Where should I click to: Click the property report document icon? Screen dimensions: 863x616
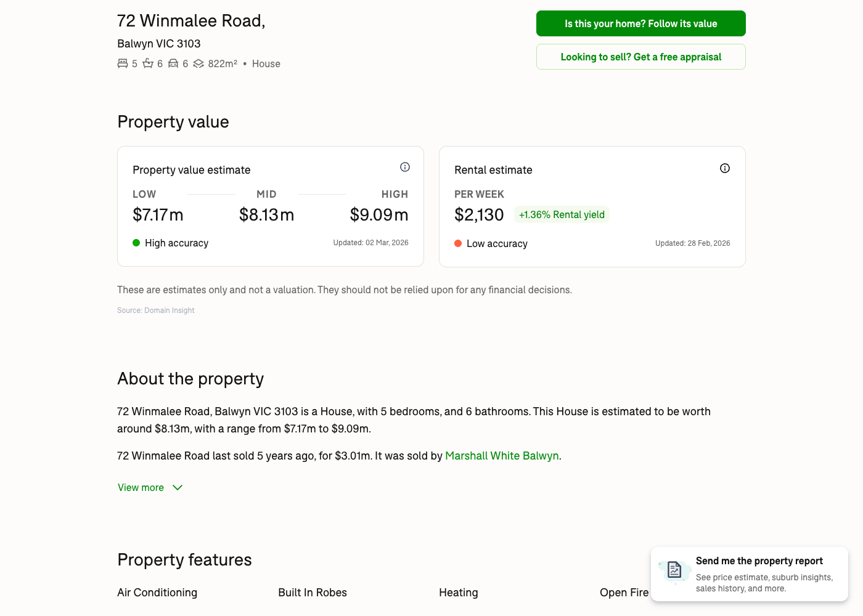674,570
